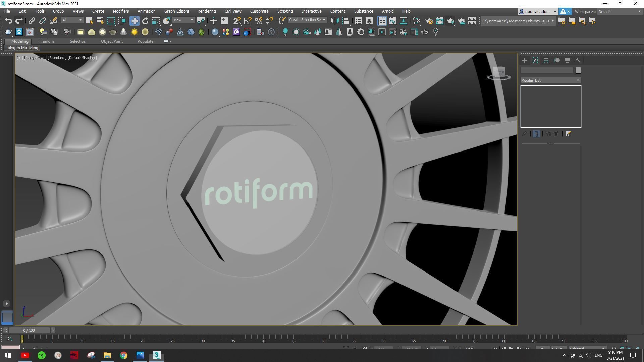This screenshot has width=644, height=362.
Task: Open the selection filter All dropdown
Action: tap(72, 20)
